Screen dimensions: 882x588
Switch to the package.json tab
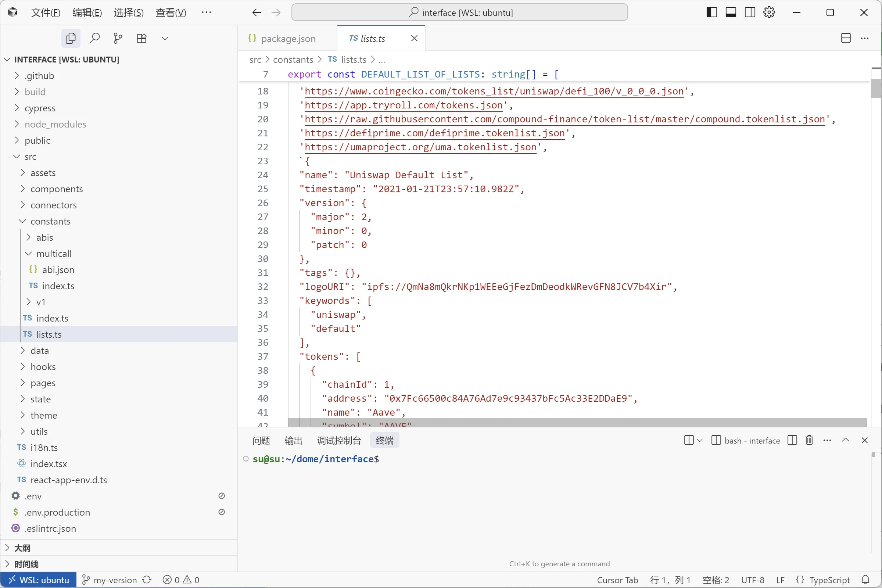click(x=288, y=39)
